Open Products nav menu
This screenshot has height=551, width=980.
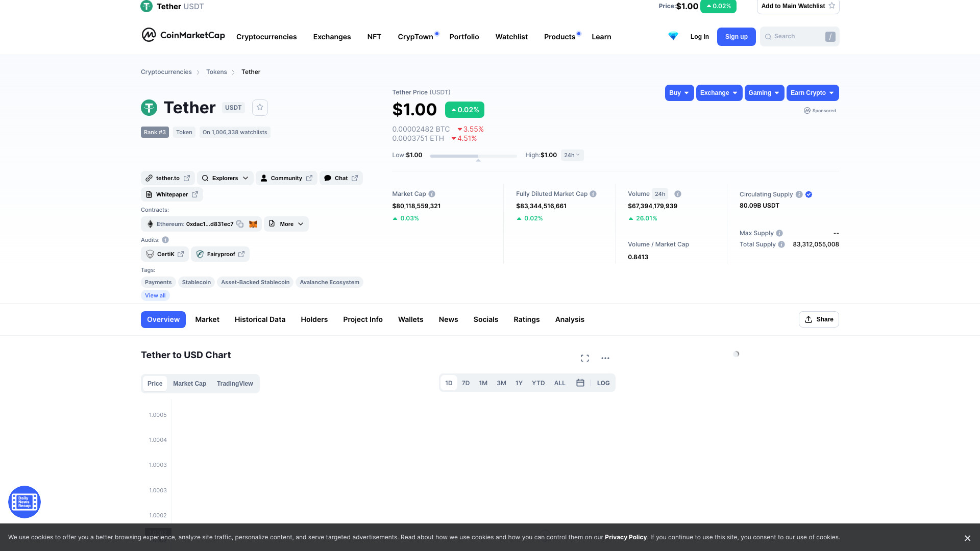point(559,37)
